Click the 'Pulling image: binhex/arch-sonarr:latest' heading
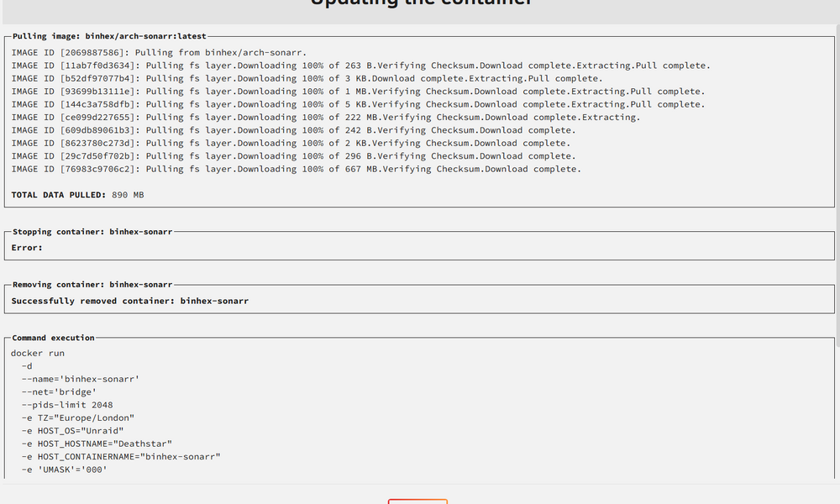Image resolution: width=840 pixels, height=504 pixels. point(109,36)
